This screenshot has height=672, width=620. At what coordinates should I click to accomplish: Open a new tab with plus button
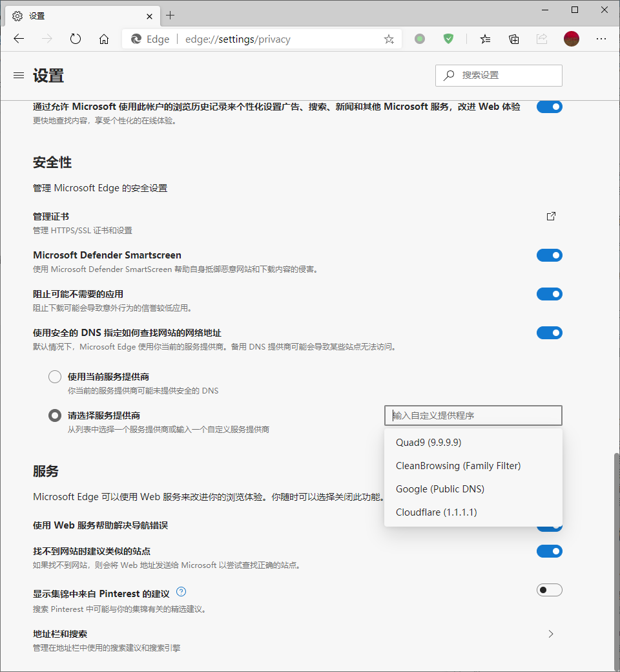[170, 16]
